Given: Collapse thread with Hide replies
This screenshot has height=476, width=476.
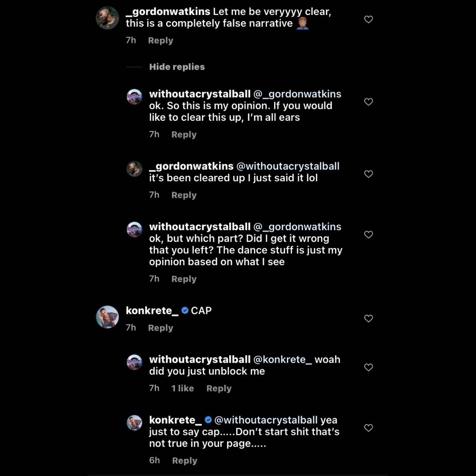Looking at the screenshot, I should tap(177, 67).
